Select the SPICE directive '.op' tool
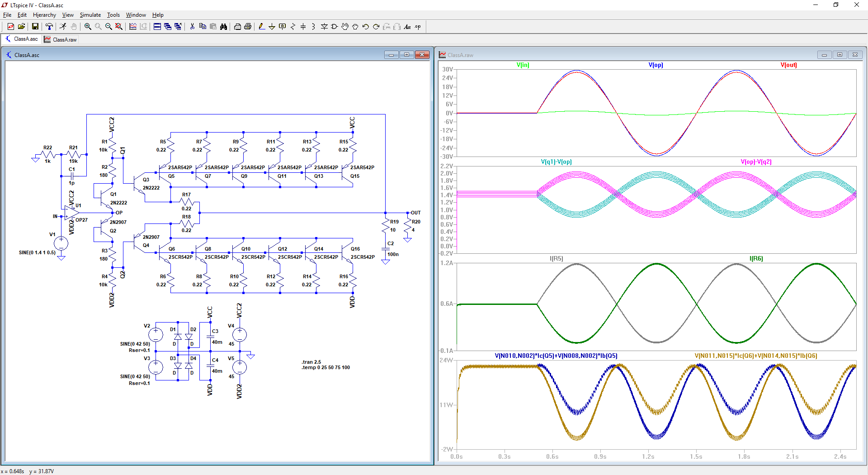 418,27
